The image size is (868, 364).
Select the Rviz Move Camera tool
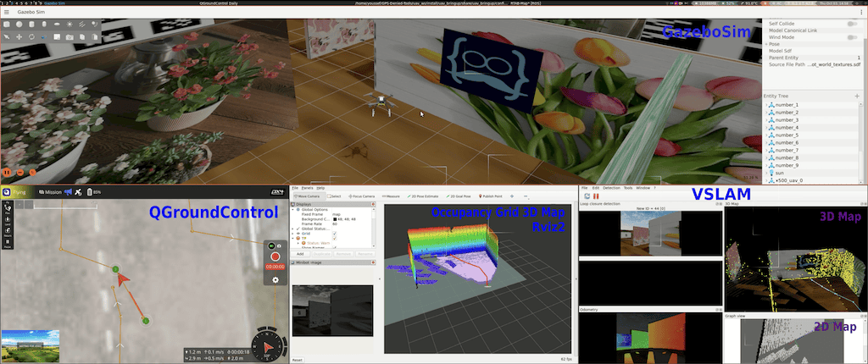tap(309, 196)
